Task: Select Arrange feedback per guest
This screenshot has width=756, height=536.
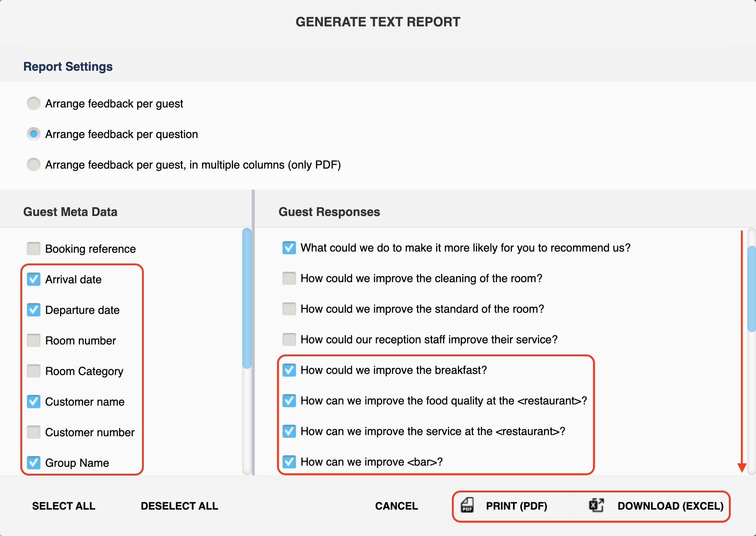Action: pos(34,103)
